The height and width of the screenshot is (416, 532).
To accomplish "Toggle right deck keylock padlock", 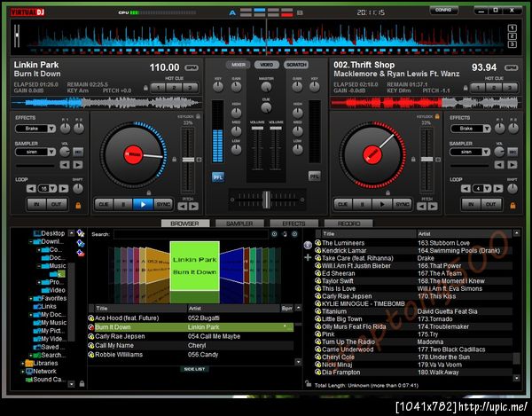I will tap(437, 116).
